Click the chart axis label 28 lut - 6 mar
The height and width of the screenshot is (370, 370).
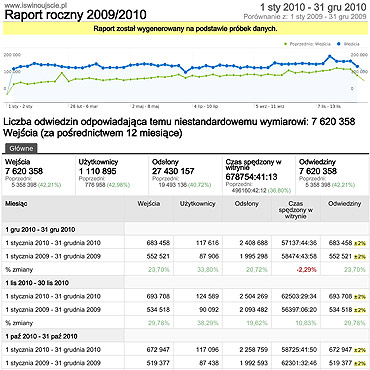pos(84,107)
